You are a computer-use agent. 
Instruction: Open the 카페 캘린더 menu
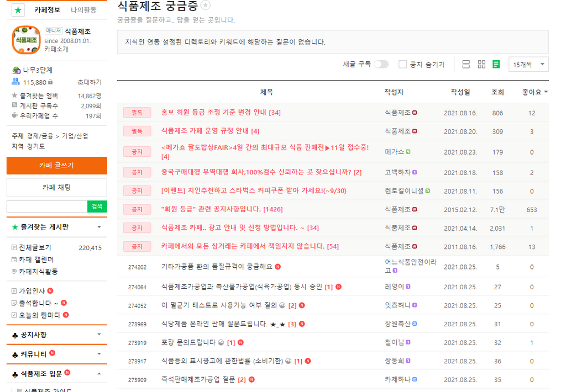tap(36, 259)
